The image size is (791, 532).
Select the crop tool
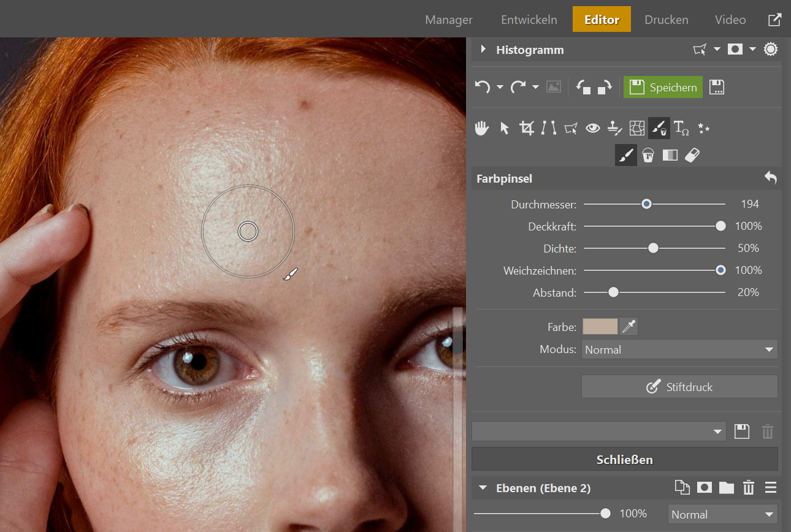pyautogui.click(x=526, y=128)
